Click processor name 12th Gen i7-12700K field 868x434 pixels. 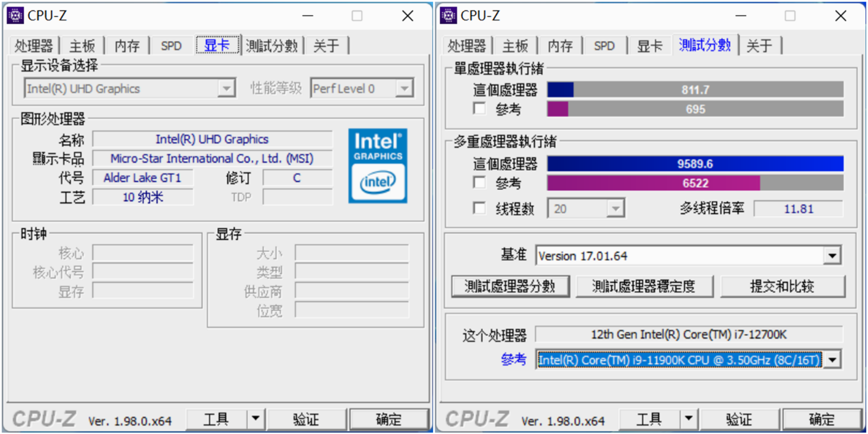point(689,335)
